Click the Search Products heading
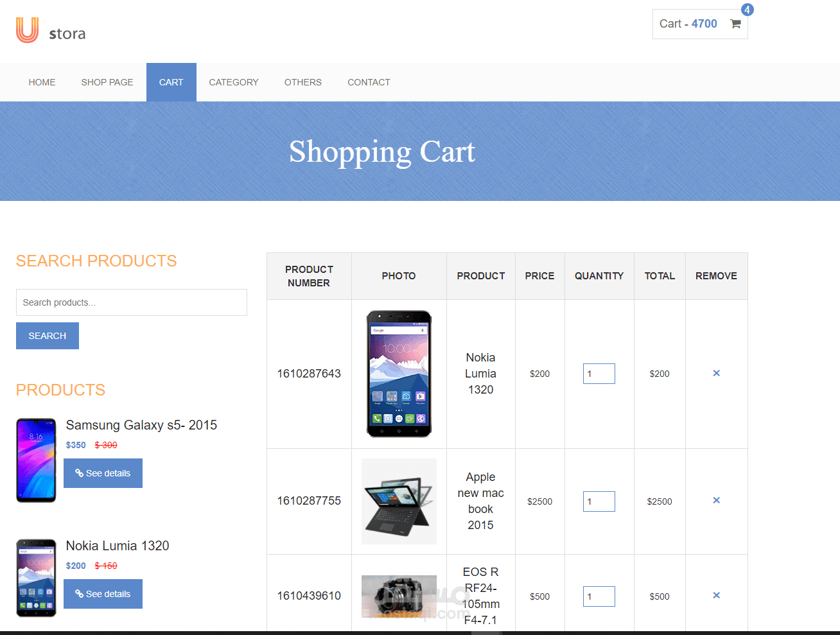The height and width of the screenshot is (635, 840). [96, 261]
